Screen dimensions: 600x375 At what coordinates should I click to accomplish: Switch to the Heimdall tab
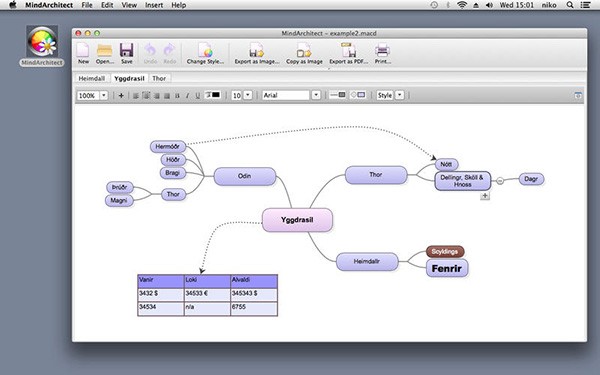[91, 78]
